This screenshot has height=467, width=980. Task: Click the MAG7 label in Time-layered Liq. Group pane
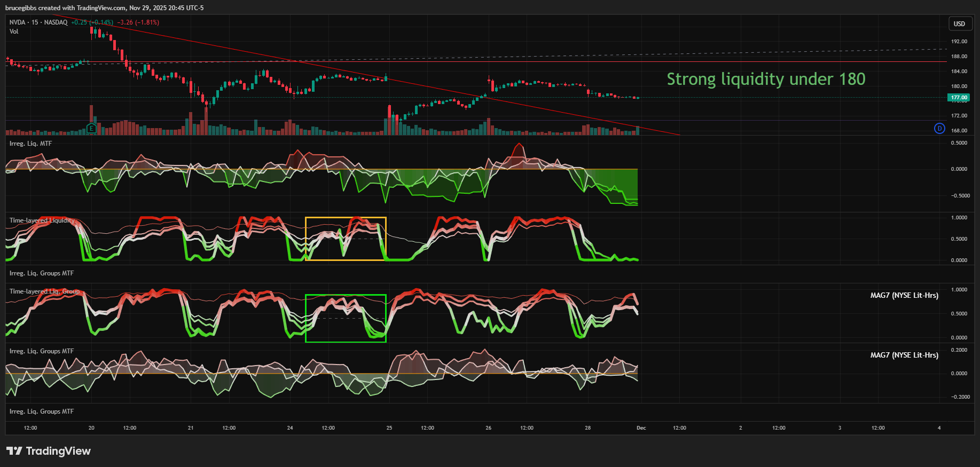coord(904,295)
